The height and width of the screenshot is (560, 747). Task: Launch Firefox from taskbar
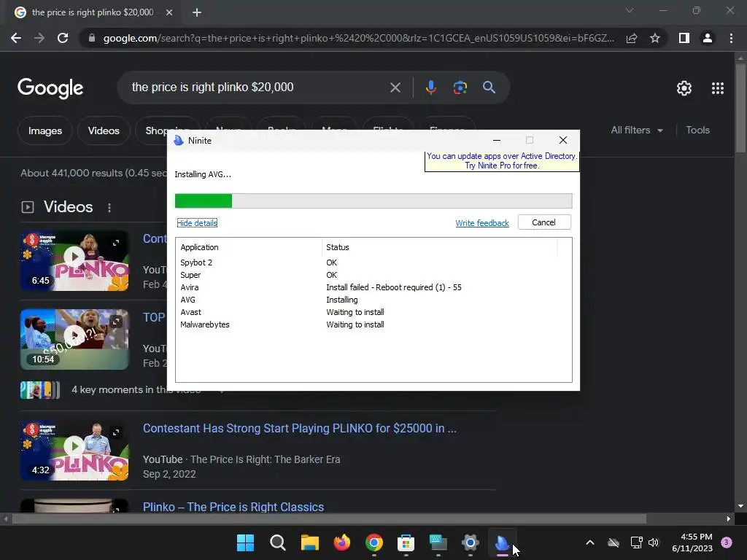coord(341,542)
